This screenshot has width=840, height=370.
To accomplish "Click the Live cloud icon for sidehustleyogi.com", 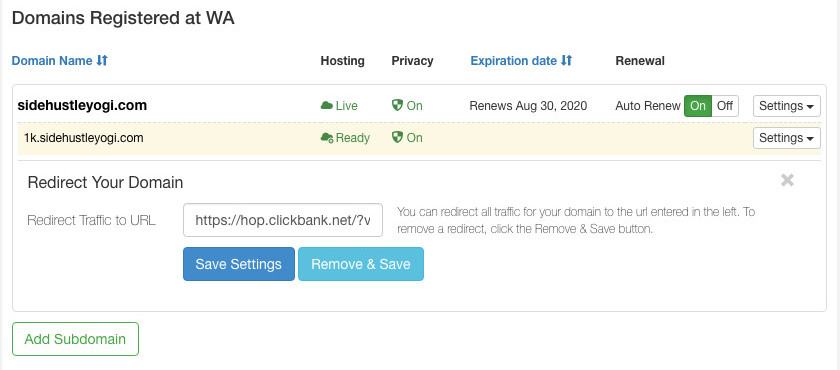I will coord(327,106).
